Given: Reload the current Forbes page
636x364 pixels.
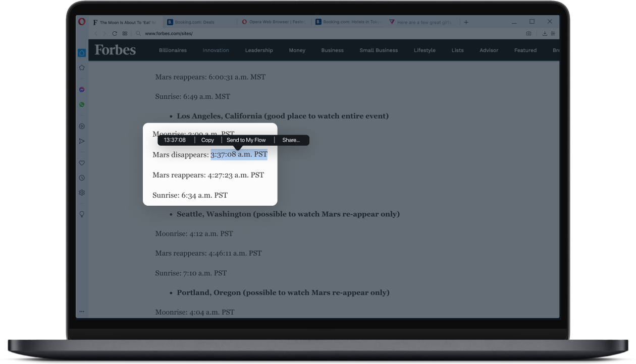Looking at the screenshot, I should pos(115,34).
